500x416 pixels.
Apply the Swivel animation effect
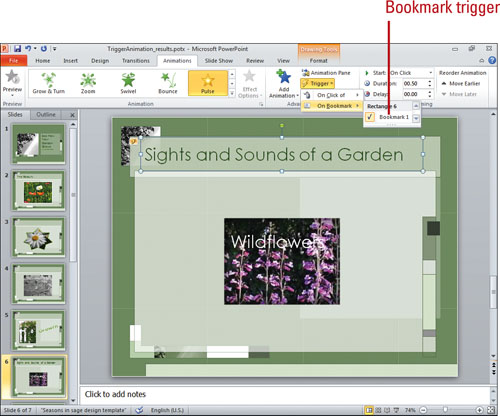point(128,83)
